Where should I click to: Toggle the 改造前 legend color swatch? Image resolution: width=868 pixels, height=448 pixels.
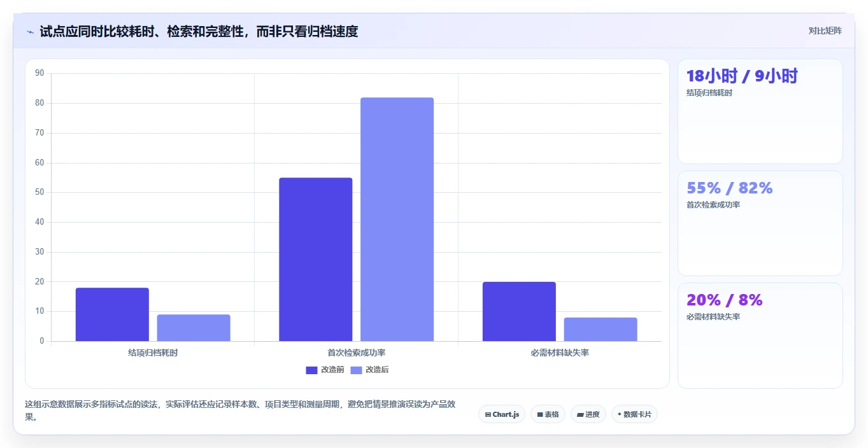point(311,370)
